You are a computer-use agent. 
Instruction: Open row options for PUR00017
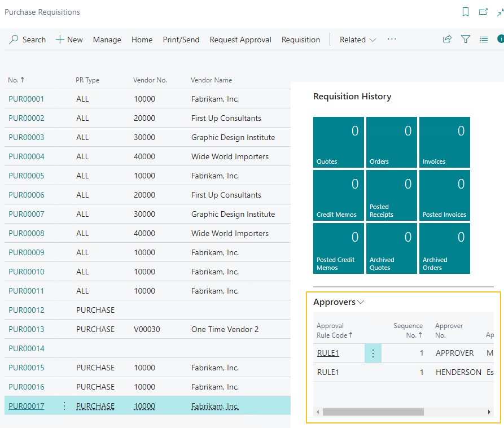pos(64,405)
